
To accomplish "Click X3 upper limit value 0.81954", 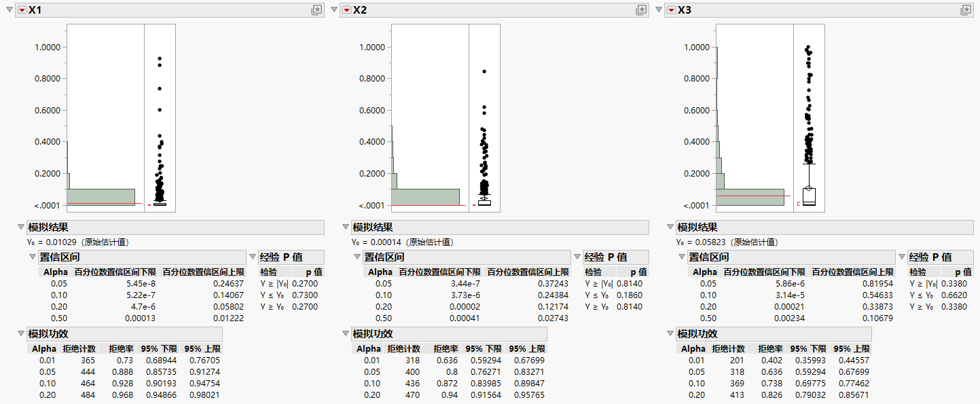I will [x=879, y=284].
